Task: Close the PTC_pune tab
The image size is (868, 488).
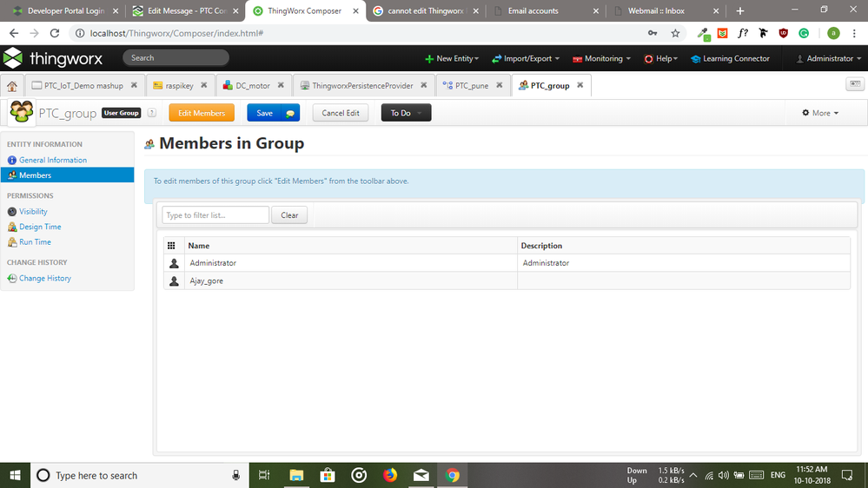Action: pyautogui.click(x=500, y=85)
